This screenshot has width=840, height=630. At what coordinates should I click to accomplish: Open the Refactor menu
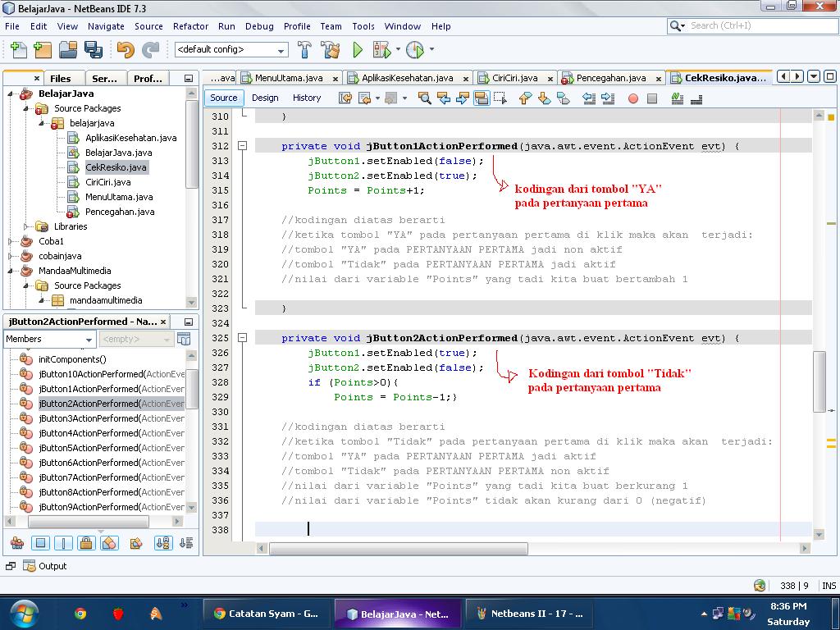(x=190, y=26)
